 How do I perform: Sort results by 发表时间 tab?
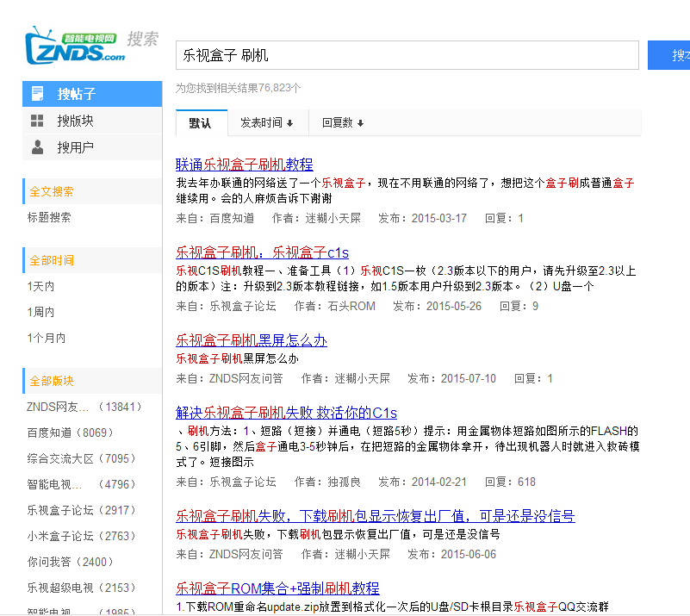click(x=268, y=122)
